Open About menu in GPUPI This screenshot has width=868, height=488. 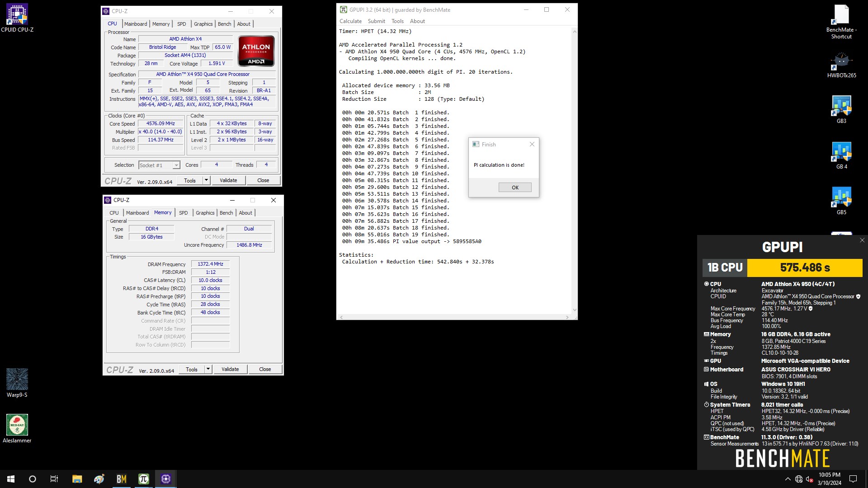tap(417, 21)
